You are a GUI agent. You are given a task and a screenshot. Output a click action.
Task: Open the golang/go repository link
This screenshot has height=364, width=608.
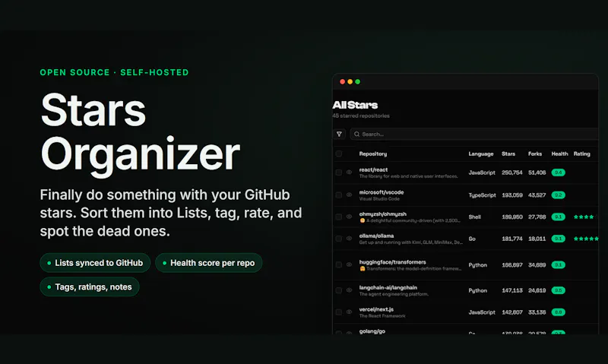click(372, 331)
